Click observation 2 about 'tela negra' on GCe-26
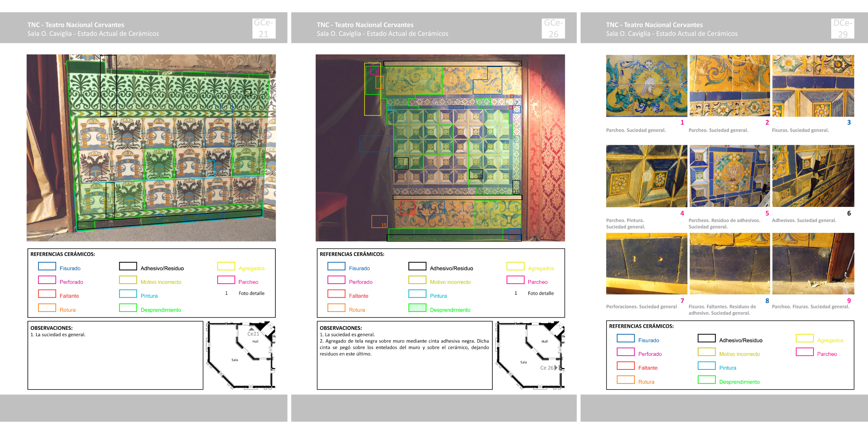 404,348
